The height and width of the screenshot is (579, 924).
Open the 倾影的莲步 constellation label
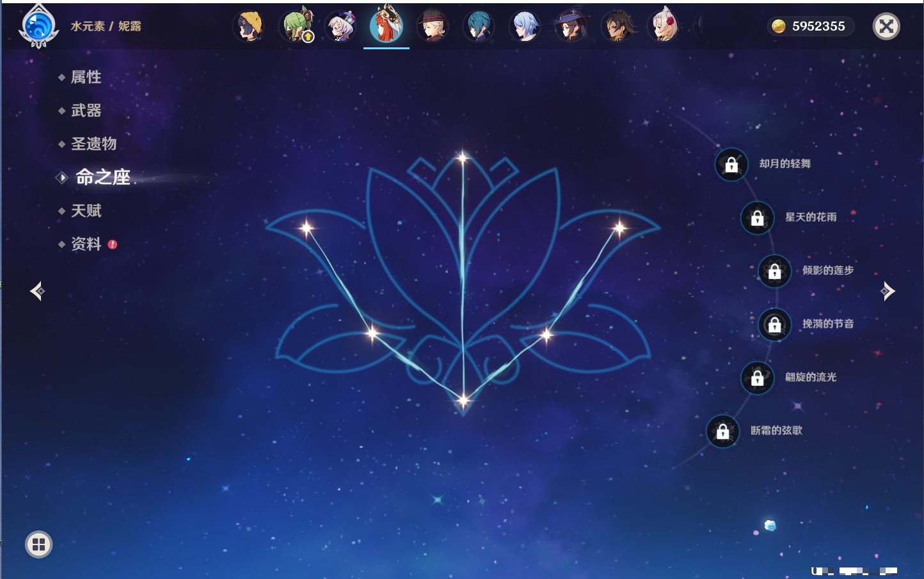click(x=828, y=270)
